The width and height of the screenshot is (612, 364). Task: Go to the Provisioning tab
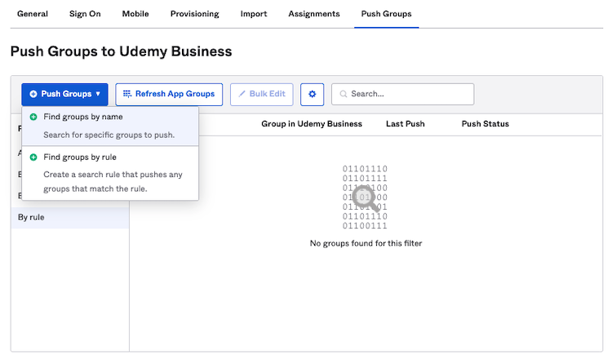pos(194,14)
